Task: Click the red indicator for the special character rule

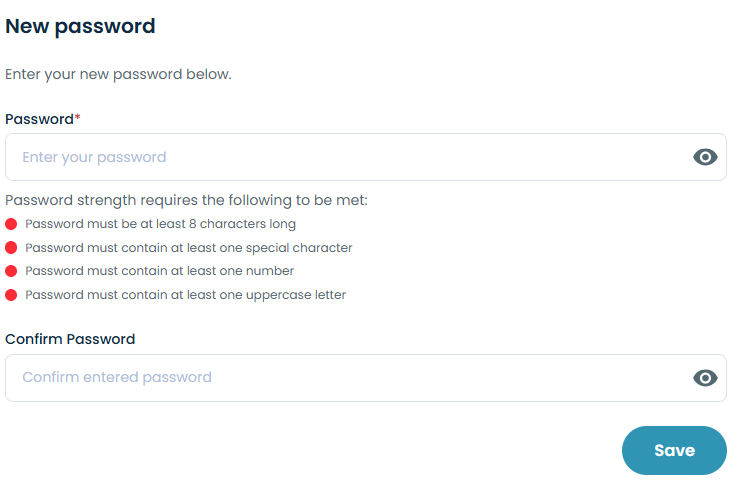Action: point(11,248)
